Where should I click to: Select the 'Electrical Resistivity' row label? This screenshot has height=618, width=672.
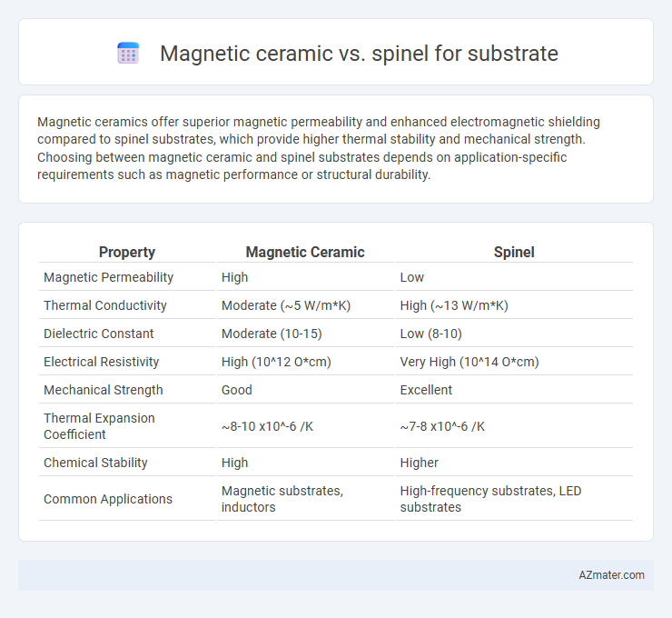(101, 362)
